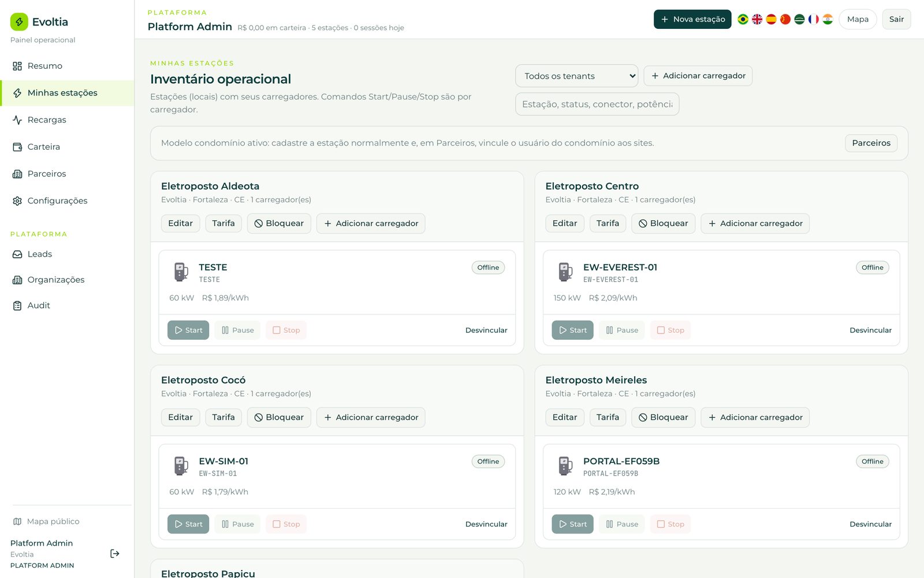The width and height of the screenshot is (924, 578).
Task: Click the top Adicionar carregador button
Action: click(698, 76)
